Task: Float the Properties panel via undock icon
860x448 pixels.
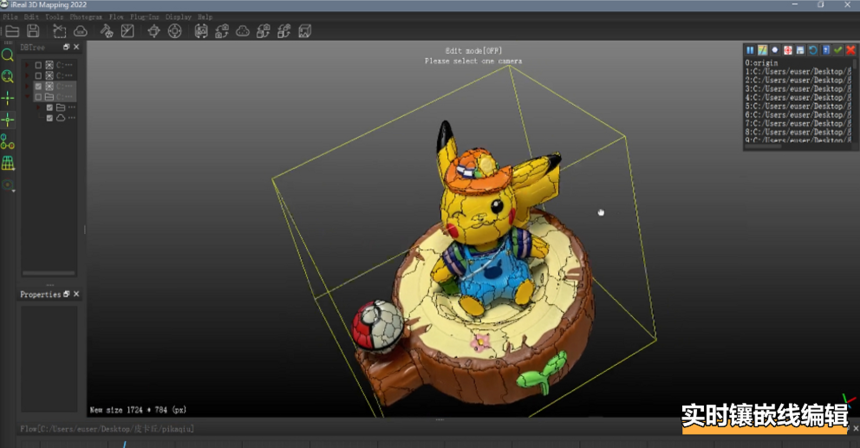Action: point(66,294)
